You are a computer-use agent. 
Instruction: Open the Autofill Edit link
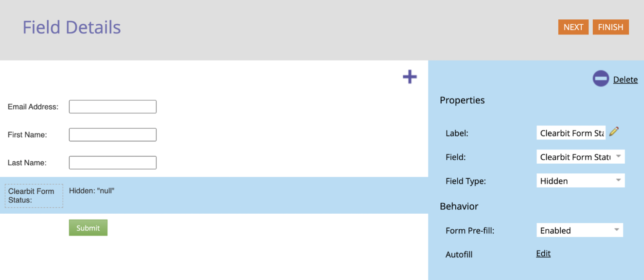click(543, 254)
